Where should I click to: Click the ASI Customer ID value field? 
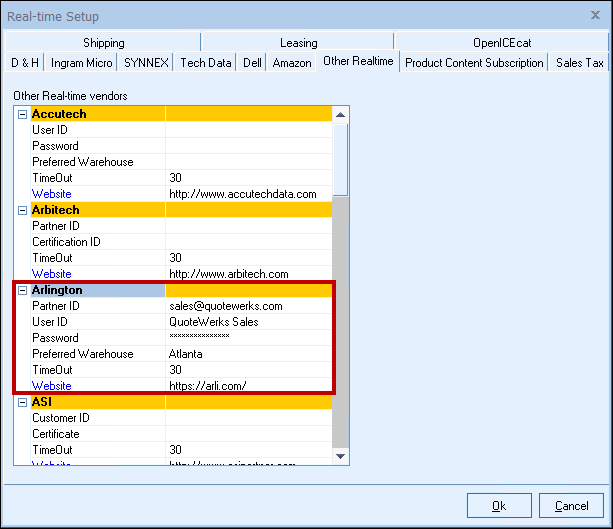click(249, 418)
